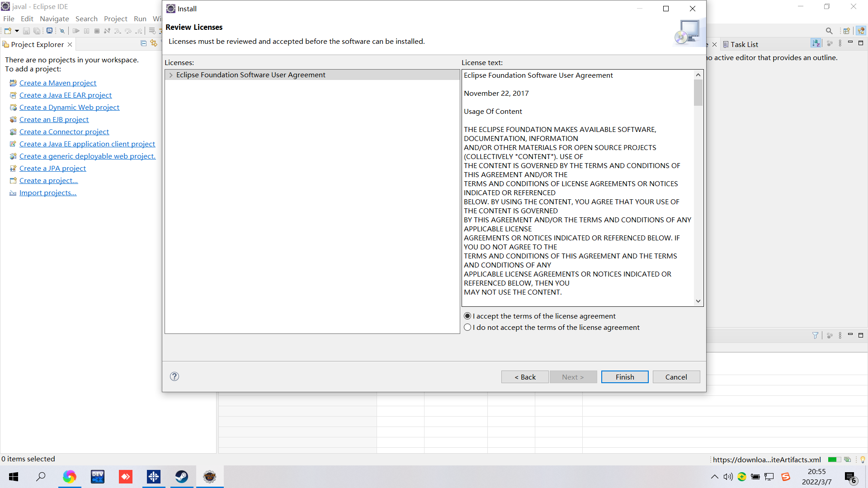
Task: Select I do not accept license terms
Action: (x=468, y=327)
